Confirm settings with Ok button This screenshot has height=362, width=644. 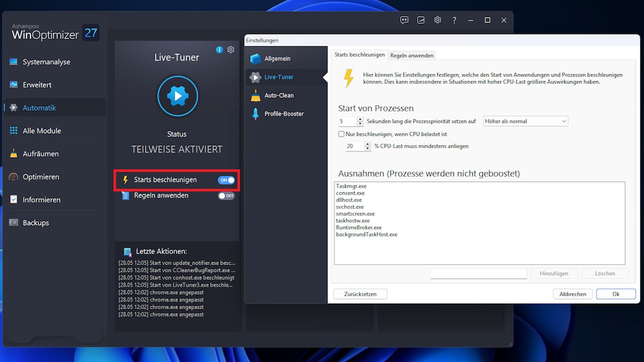click(x=616, y=294)
